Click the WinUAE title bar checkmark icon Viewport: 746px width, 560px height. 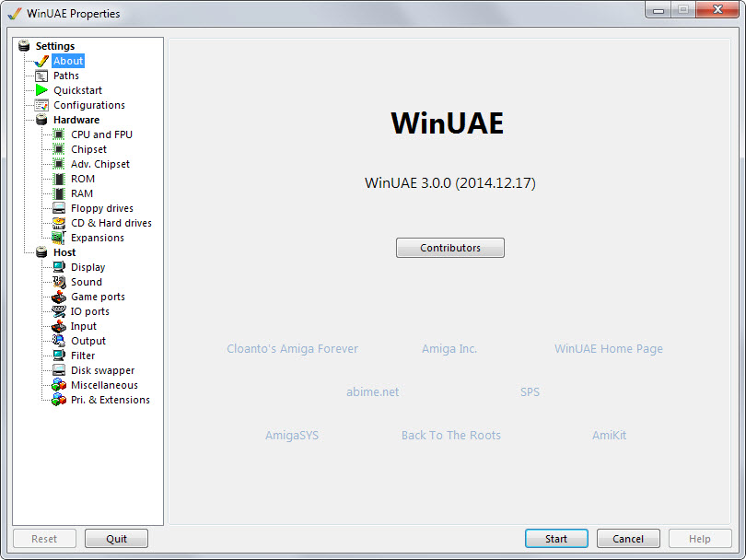pyautogui.click(x=14, y=13)
